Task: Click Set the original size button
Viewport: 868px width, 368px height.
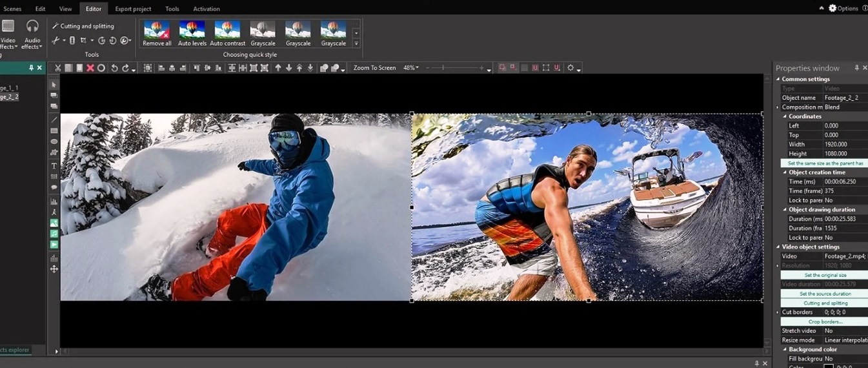Action: click(824, 275)
